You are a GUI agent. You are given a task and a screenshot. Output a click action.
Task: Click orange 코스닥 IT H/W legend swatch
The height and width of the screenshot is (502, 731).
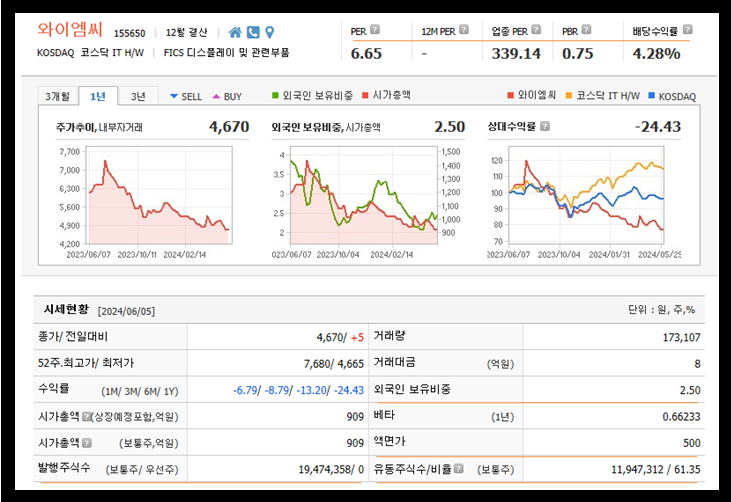click(x=568, y=96)
